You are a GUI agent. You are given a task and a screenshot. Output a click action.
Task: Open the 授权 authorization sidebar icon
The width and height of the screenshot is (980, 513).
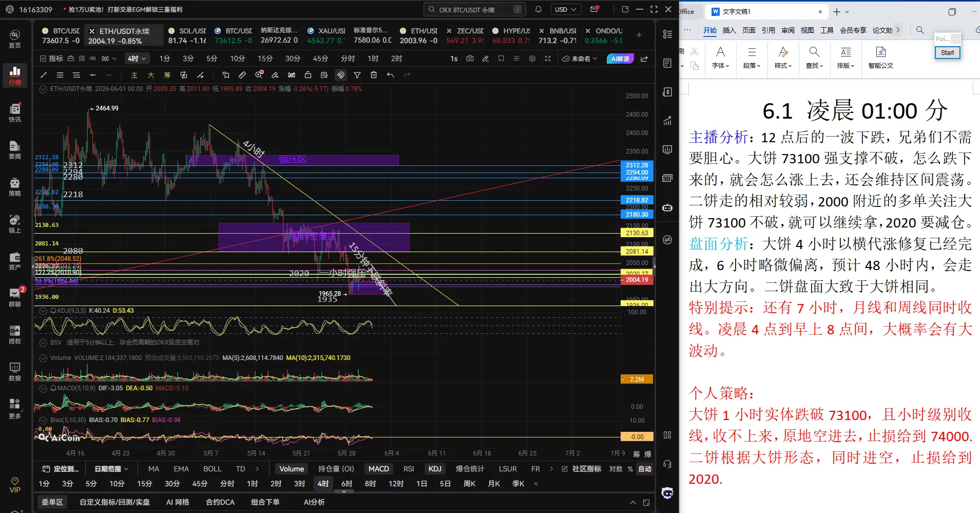pyautogui.click(x=15, y=334)
